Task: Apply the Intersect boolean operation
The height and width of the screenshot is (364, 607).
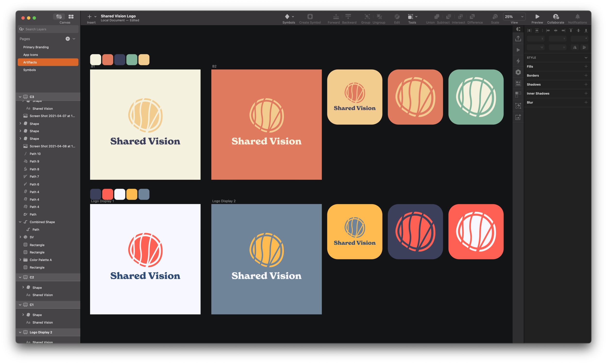Action: tap(460, 16)
